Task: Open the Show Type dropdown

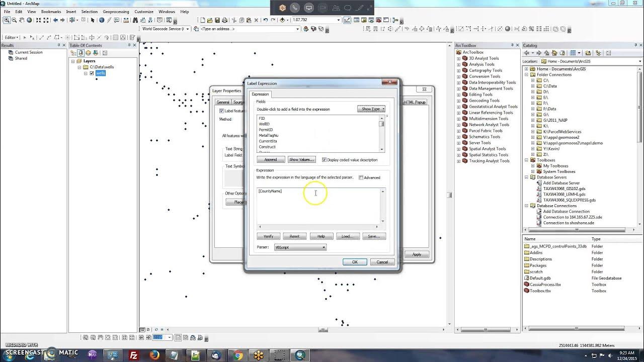Action: tap(371, 109)
